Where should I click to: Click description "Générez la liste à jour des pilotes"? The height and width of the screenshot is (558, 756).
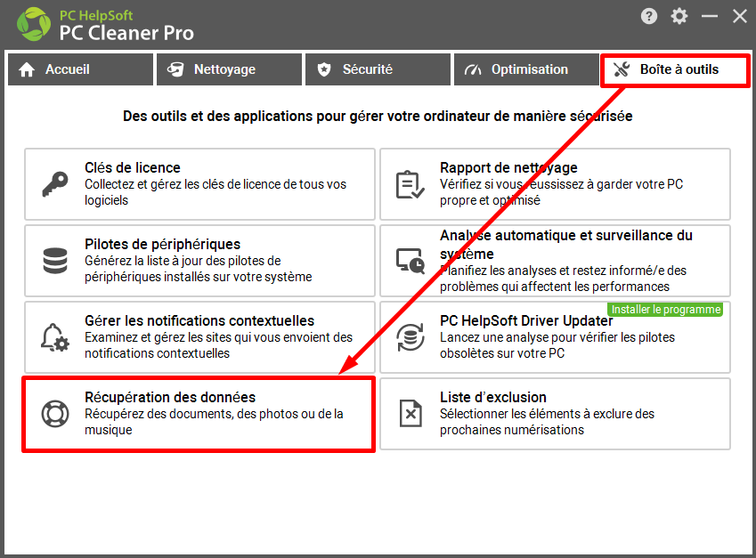coord(199,269)
